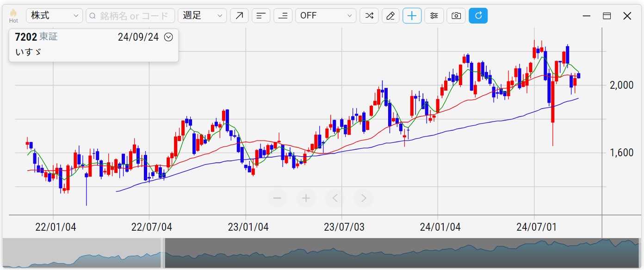Open the 株式 dropdown

[x=55, y=16]
